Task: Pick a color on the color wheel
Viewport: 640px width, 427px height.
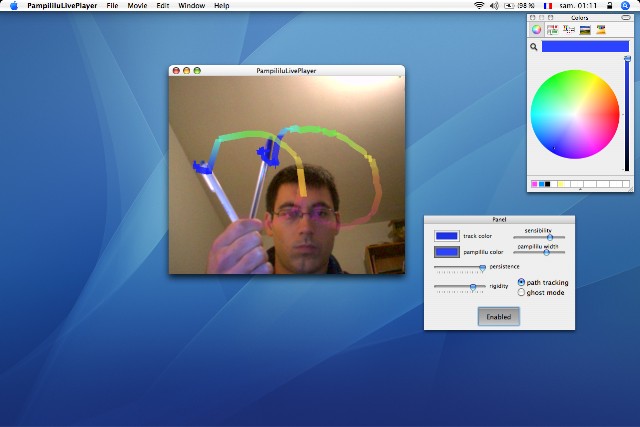Action: click(x=575, y=114)
